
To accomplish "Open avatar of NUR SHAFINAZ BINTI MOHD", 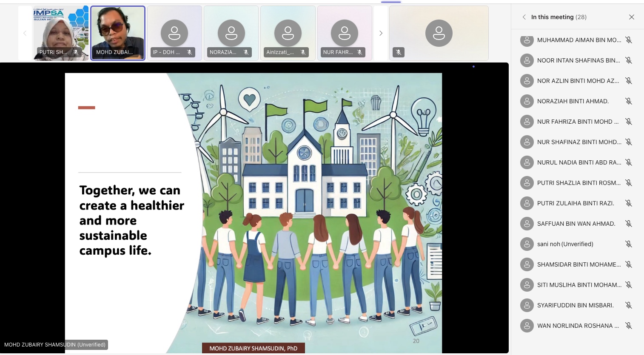I will point(527,142).
